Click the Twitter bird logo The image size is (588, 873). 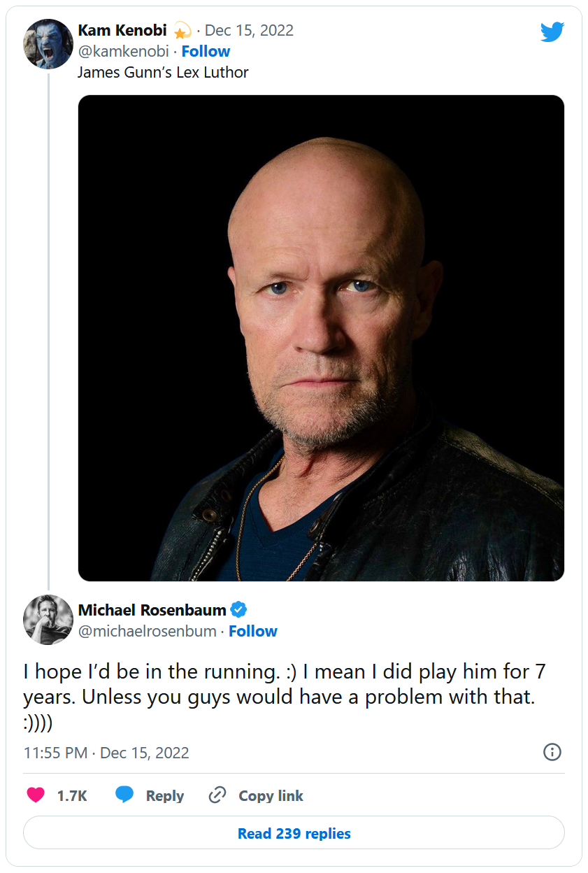tap(552, 31)
